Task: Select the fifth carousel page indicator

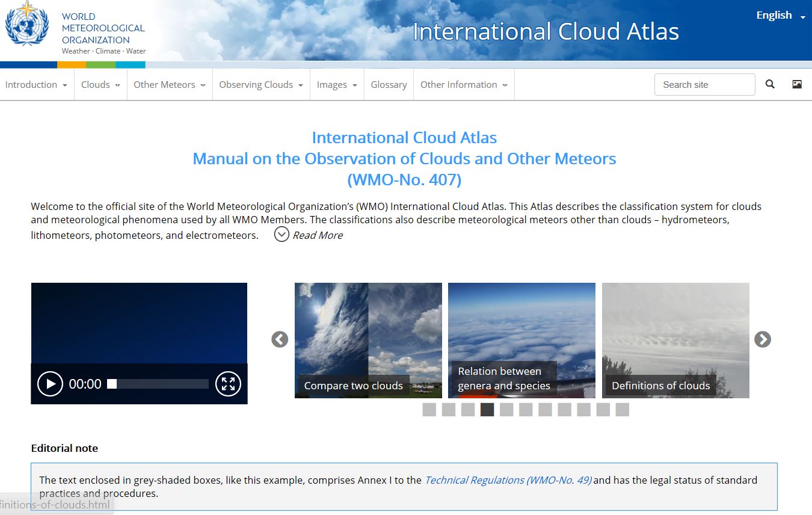Action: [x=506, y=410]
